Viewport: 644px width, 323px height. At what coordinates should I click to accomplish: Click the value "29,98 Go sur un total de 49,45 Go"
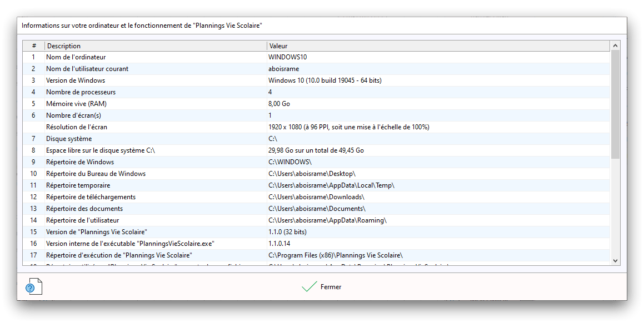316,150
